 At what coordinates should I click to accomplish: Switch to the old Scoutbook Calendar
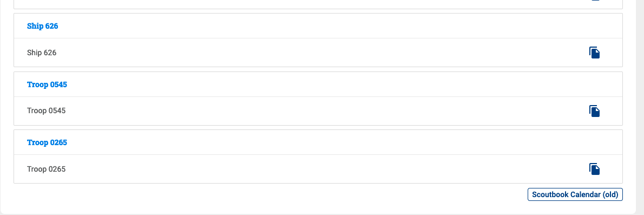(575, 194)
